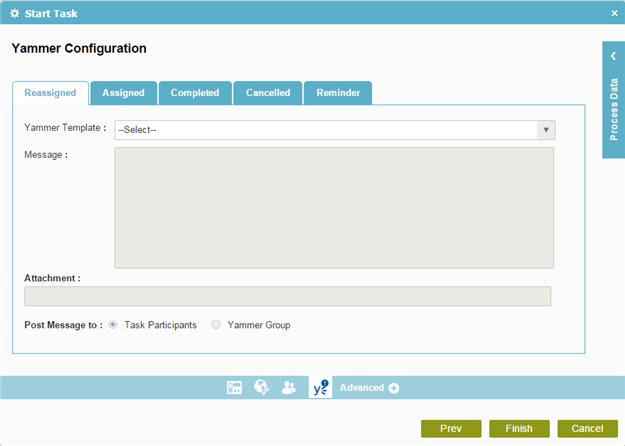Click the plus icon beside Advanced
The height and width of the screenshot is (446, 625).
point(394,388)
